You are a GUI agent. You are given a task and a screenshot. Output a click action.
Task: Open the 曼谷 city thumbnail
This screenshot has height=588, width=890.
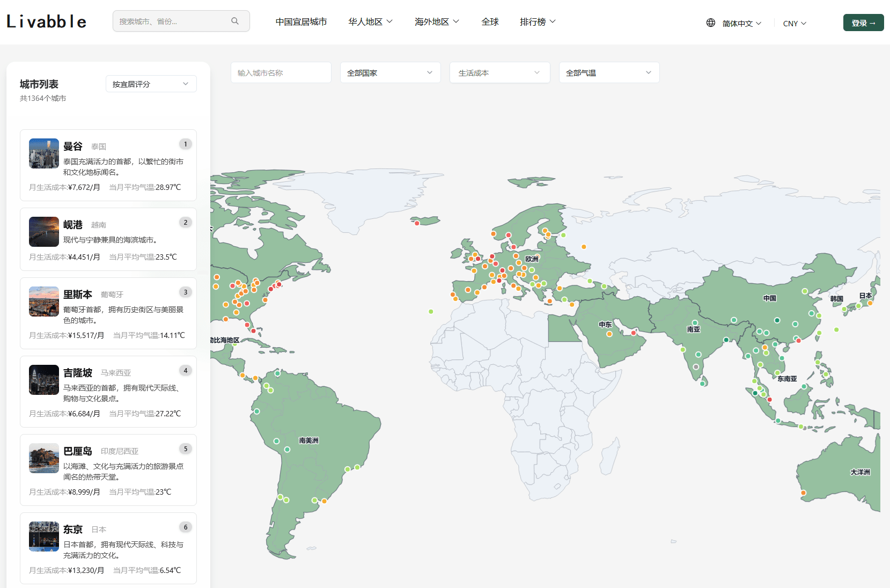[44, 153]
